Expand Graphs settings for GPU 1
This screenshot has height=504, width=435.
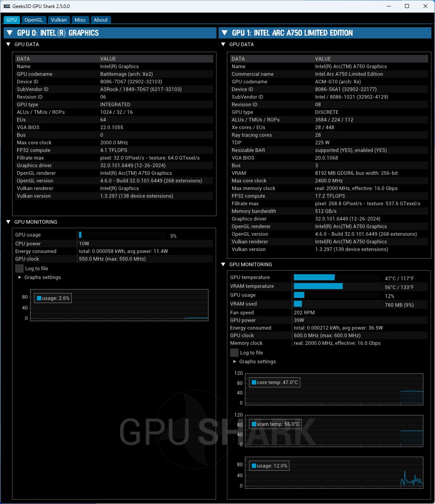(x=235, y=362)
